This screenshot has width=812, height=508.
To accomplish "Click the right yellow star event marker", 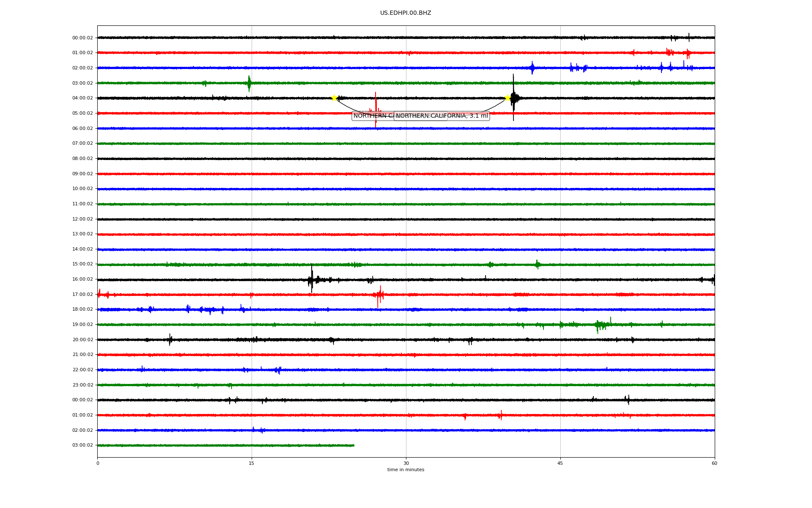I will click(507, 98).
